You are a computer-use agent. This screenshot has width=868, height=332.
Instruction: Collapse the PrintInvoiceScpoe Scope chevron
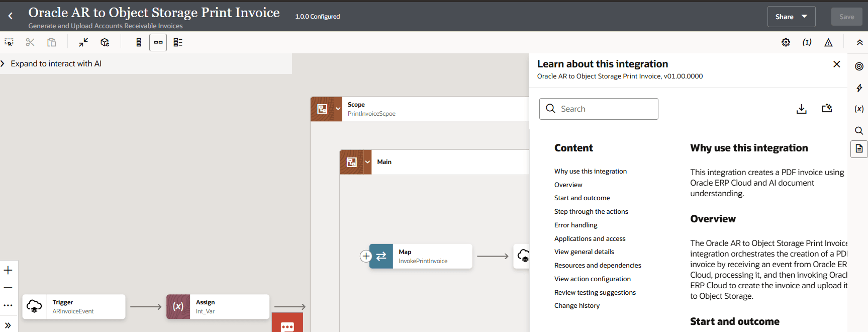click(338, 109)
